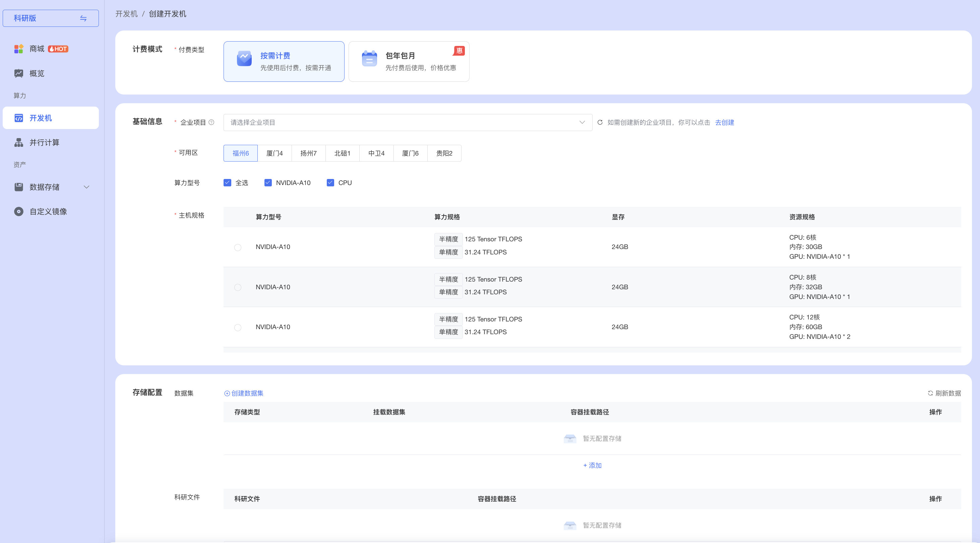Image resolution: width=980 pixels, height=543 pixels.
Task: Click the 创建数据集 link
Action: [x=244, y=393]
